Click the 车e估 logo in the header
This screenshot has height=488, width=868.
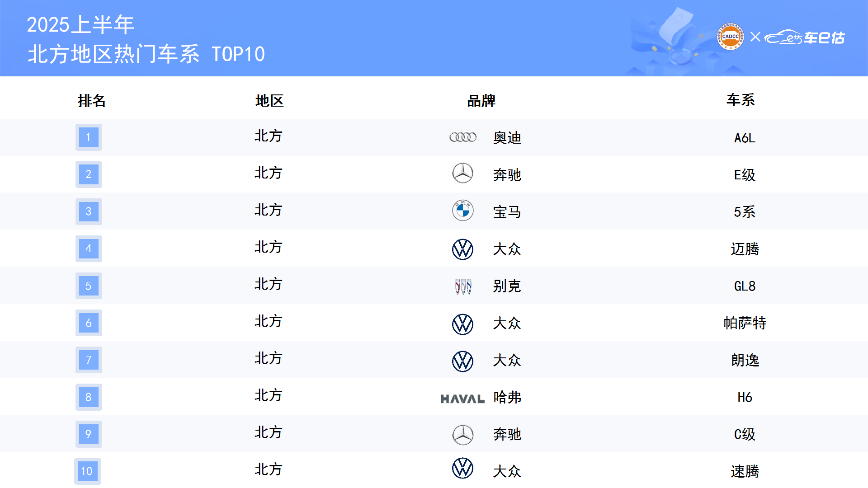pyautogui.click(x=805, y=37)
